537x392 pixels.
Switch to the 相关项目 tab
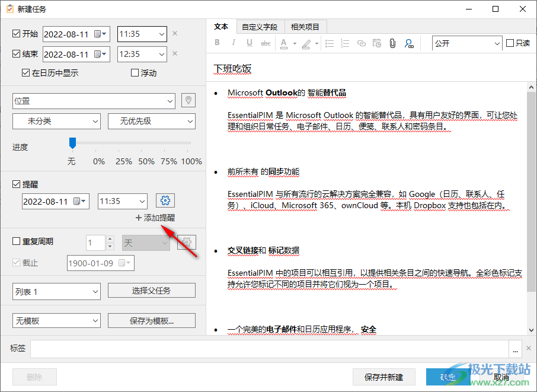pyautogui.click(x=305, y=27)
